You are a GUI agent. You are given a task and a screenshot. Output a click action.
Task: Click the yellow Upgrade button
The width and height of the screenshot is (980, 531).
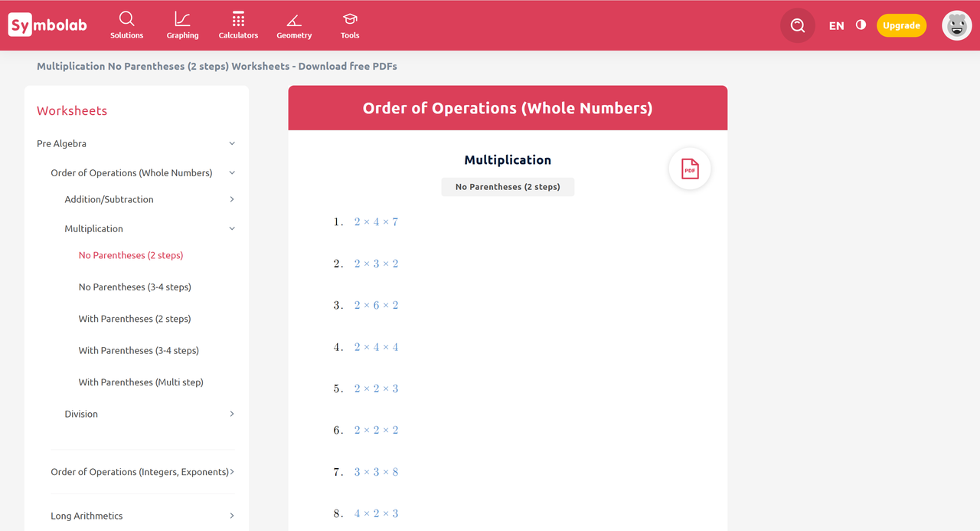click(x=901, y=25)
